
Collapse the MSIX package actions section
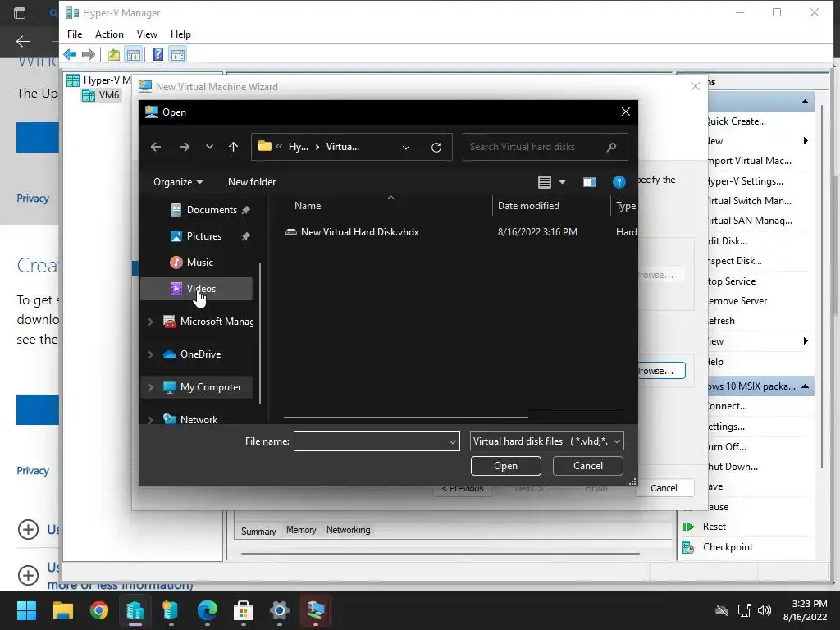[x=806, y=386]
